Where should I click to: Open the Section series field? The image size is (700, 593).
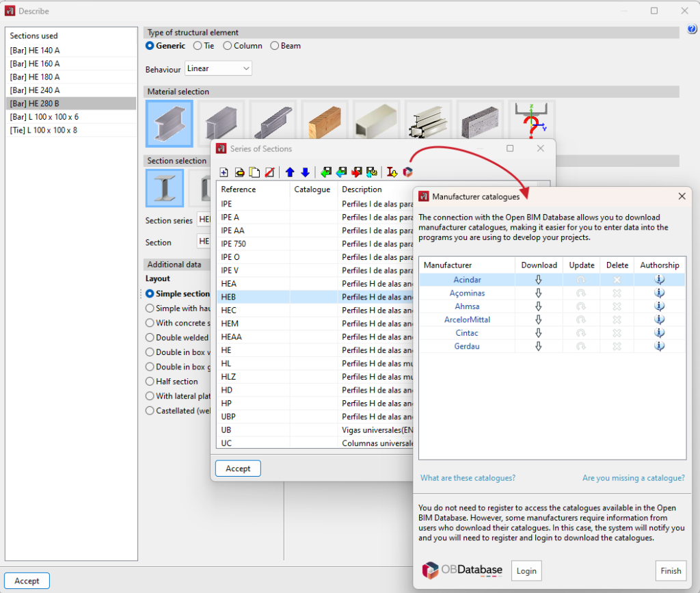coord(204,220)
